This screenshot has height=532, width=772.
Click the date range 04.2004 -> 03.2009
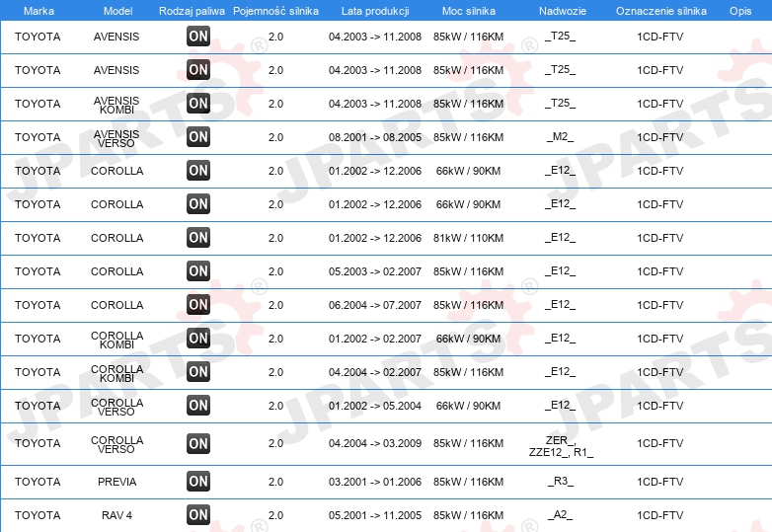[375, 443]
